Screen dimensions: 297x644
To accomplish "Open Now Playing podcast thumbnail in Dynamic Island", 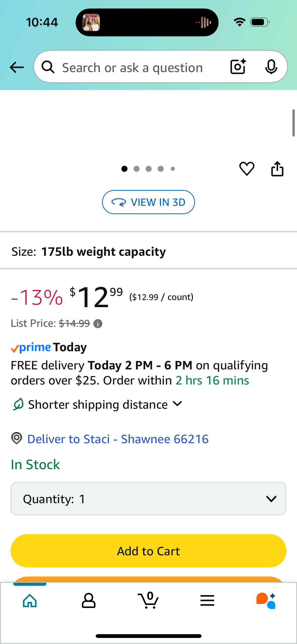I will click(x=91, y=22).
